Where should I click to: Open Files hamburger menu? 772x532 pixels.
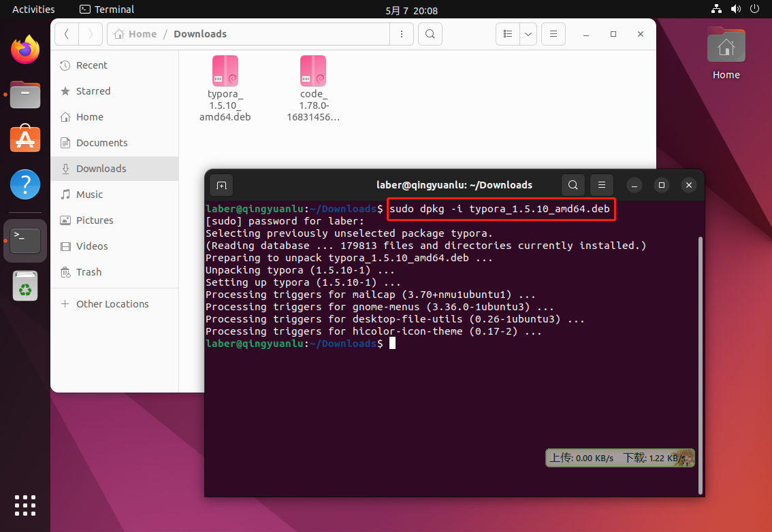pyautogui.click(x=553, y=34)
